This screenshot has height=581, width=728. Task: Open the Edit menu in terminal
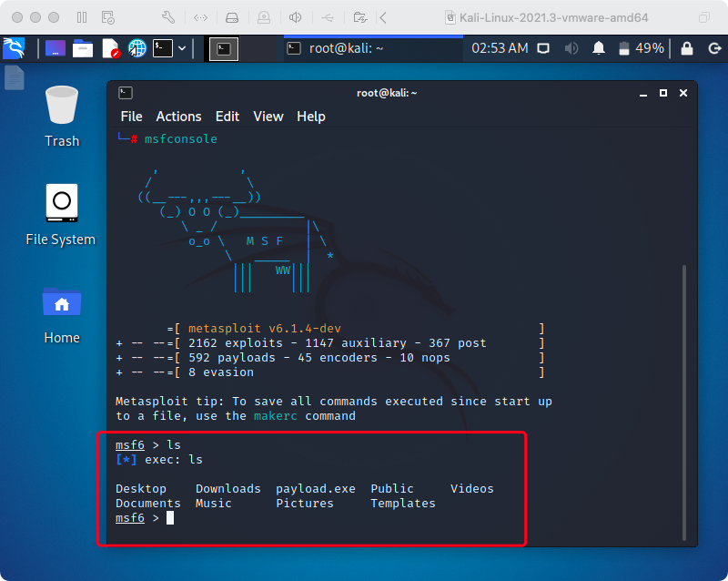pyautogui.click(x=227, y=117)
